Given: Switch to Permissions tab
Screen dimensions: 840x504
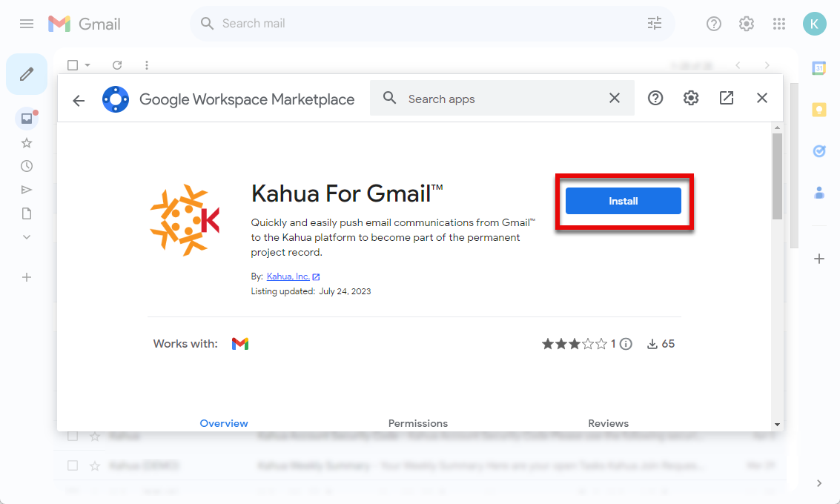Looking at the screenshot, I should (418, 423).
